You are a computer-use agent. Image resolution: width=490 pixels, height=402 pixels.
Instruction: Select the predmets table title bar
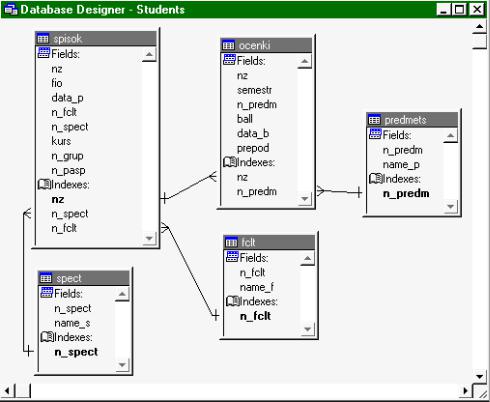pyautogui.click(x=412, y=120)
